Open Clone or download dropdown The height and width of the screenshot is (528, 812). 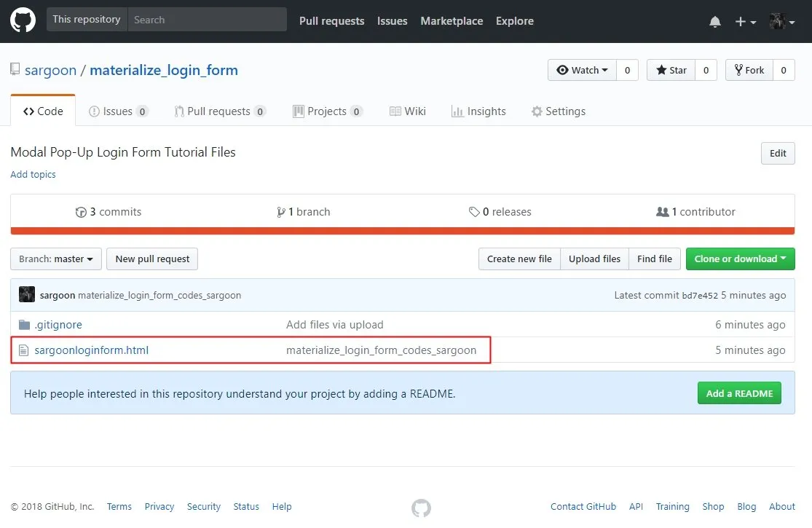(740, 259)
